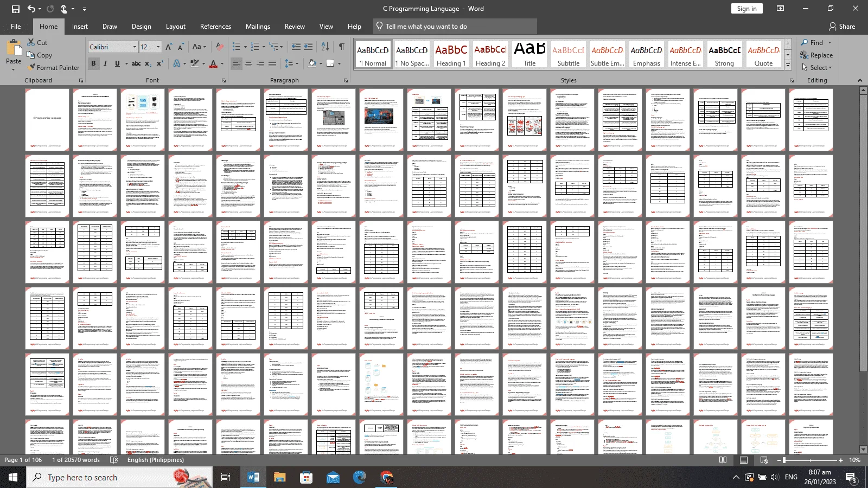Screen dimensions: 868x488
Task: Select the first page thumbnail titled C Programming Language
Action: 47,120
